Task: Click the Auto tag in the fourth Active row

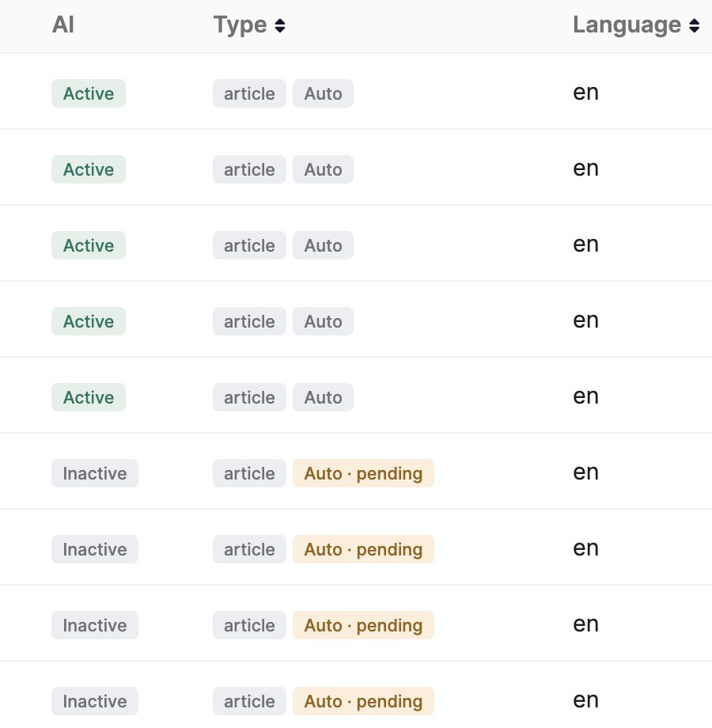Action: (x=323, y=321)
